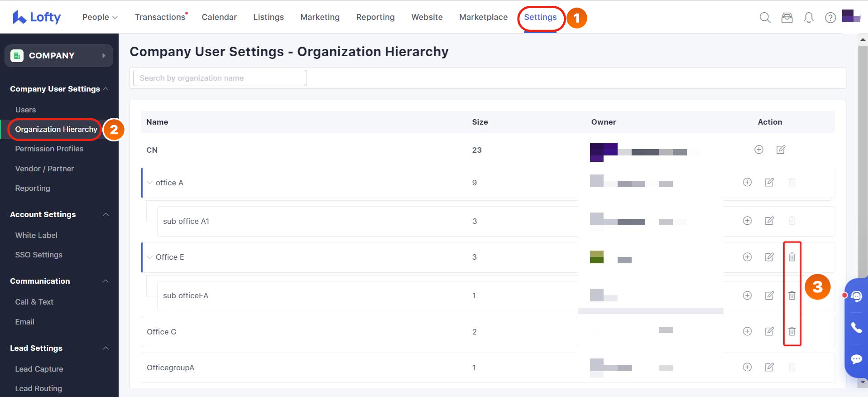Open the notifications bell icon

(808, 18)
